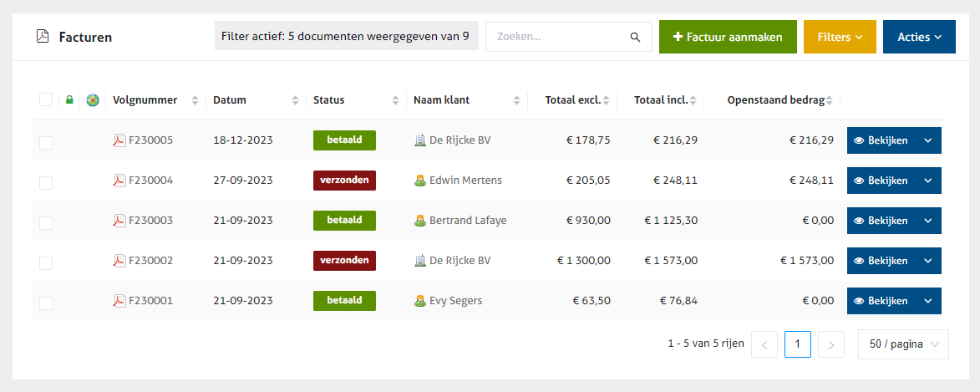Click the person icon beside Edwin Mertens
The image size is (980, 392).
(420, 181)
